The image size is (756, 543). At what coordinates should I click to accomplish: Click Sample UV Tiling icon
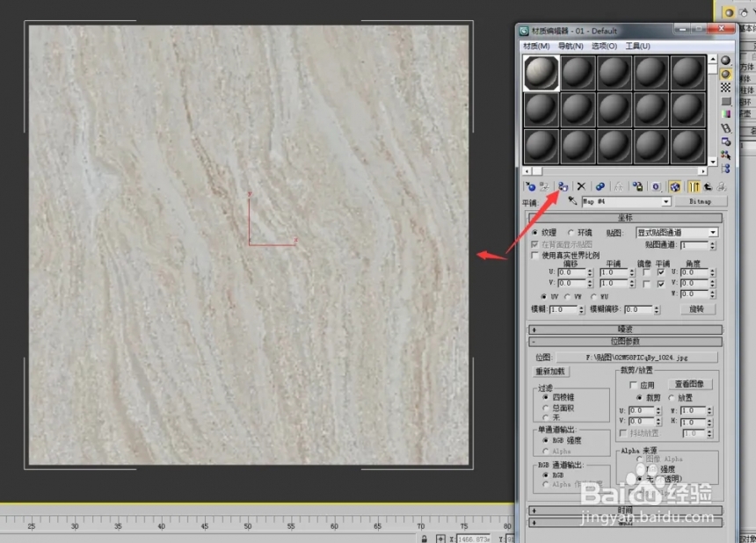(x=725, y=101)
